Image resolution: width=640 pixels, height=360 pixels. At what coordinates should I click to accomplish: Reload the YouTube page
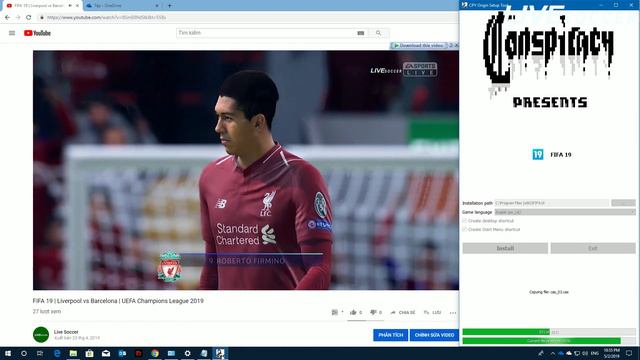click(29, 18)
